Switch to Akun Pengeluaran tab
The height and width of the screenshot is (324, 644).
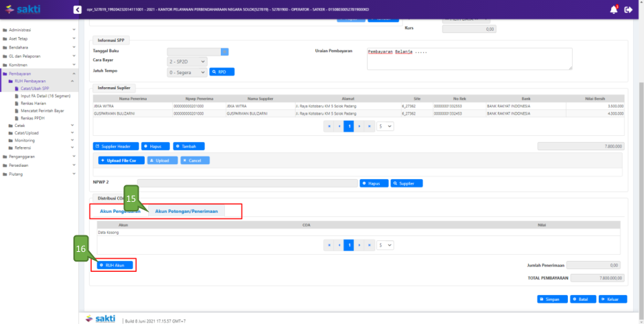click(x=118, y=211)
